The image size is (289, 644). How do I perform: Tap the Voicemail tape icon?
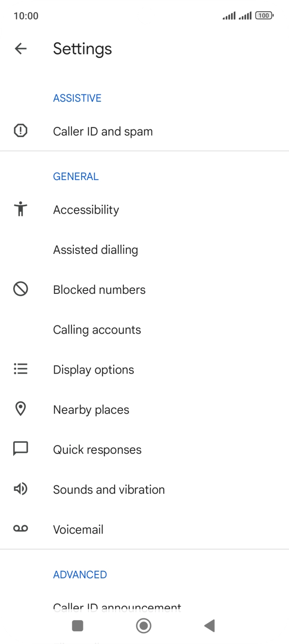20,528
